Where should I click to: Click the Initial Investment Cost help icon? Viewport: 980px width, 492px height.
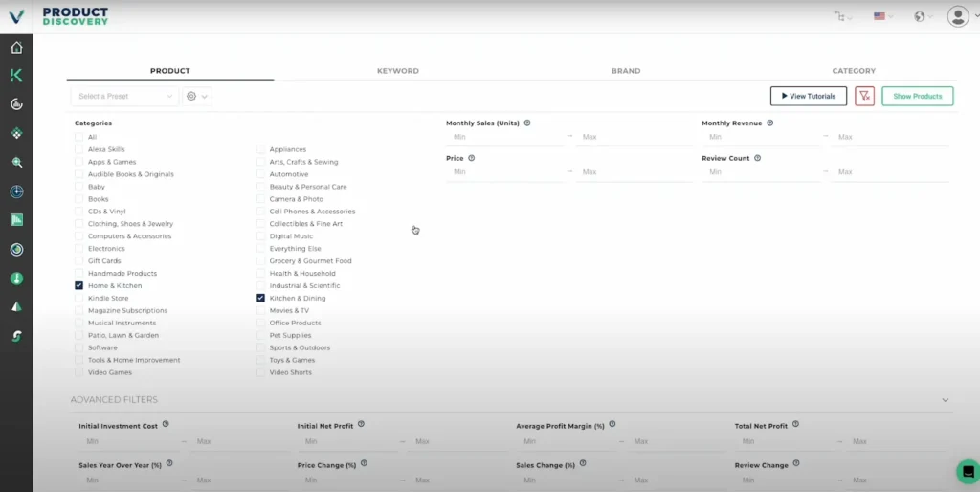166,424
